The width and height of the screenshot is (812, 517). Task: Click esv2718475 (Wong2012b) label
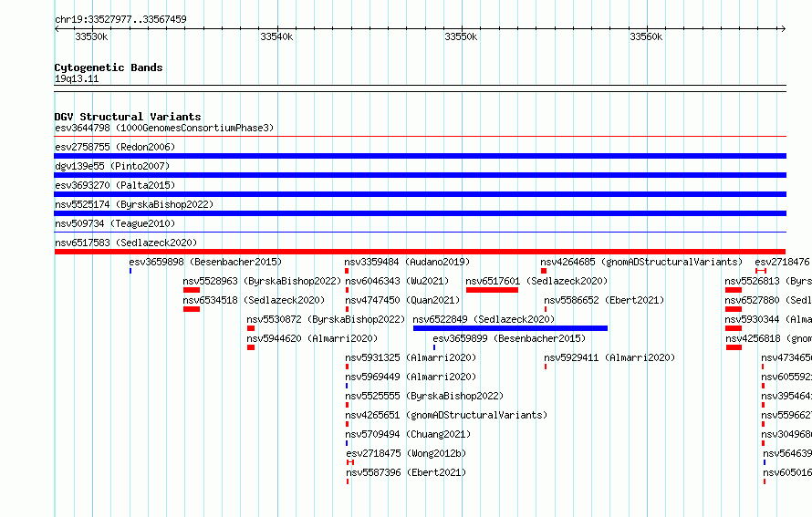(x=406, y=453)
